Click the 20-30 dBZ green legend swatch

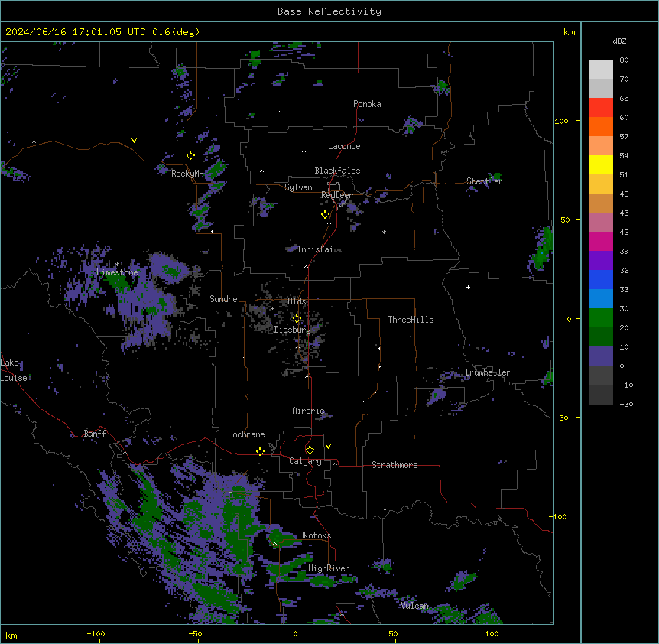(x=601, y=318)
